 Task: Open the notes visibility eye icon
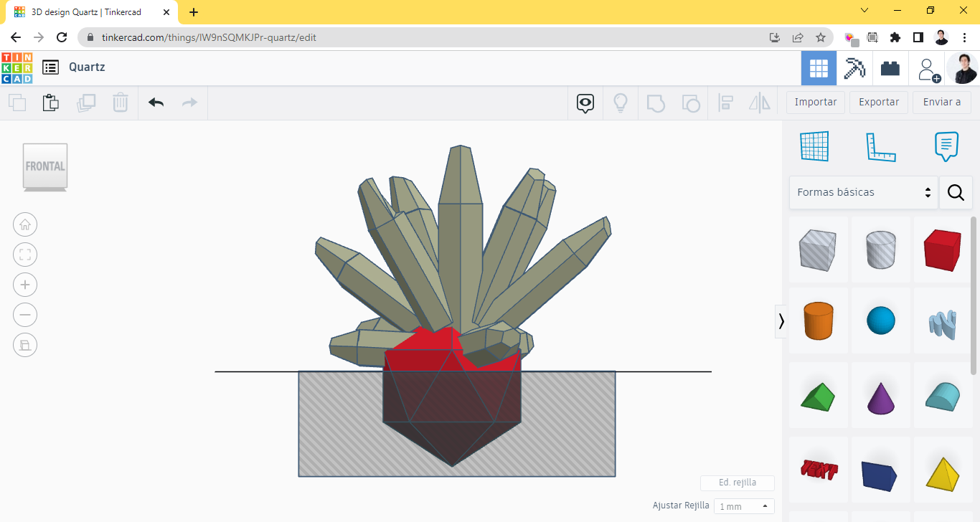[585, 103]
